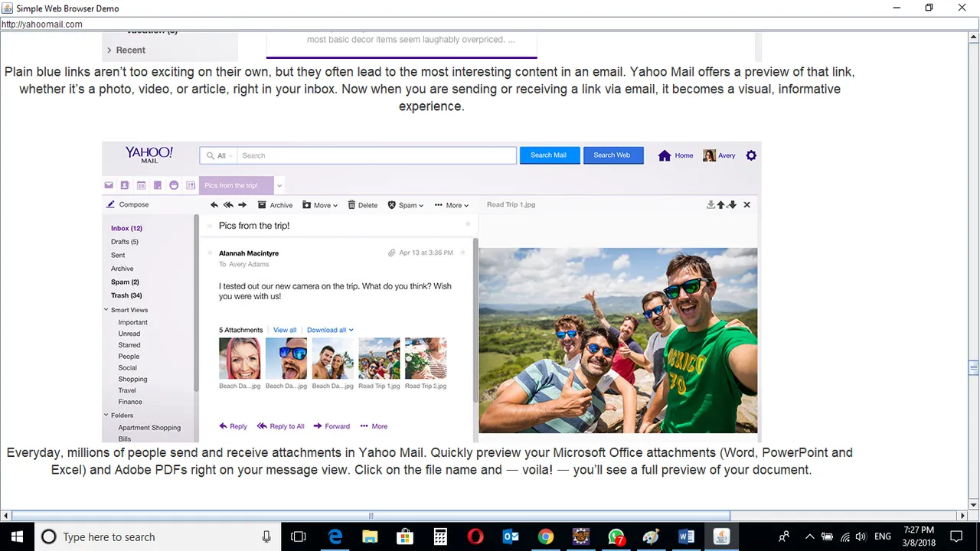The image size is (980, 551).
Task: Open the Move dropdown
Action: click(x=320, y=205)
